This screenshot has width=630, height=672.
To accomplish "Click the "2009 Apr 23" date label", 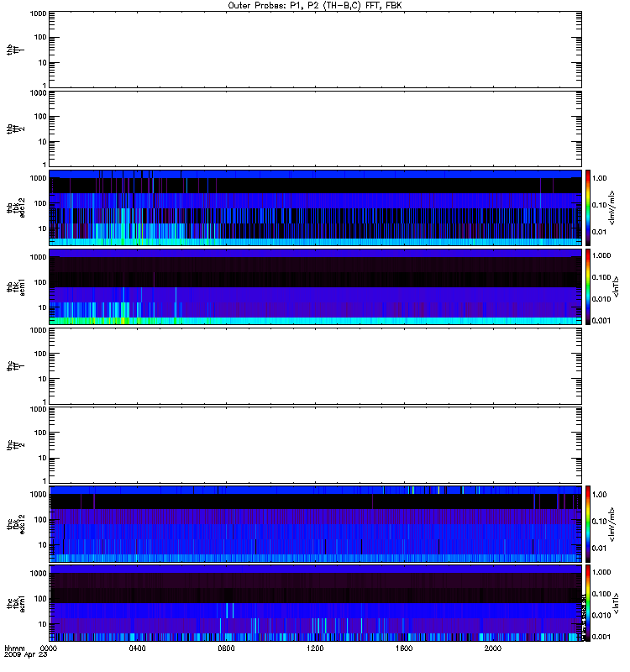I will pos(26,654).
